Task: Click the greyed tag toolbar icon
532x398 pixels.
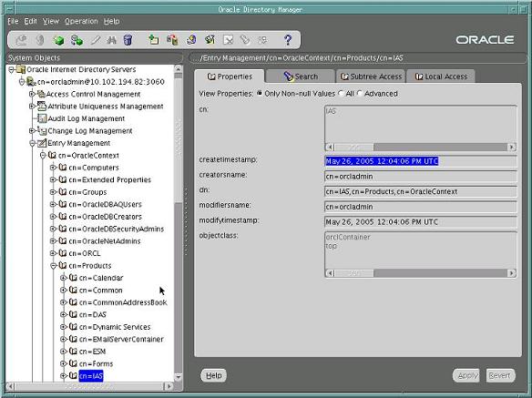Action: (245, 40)
